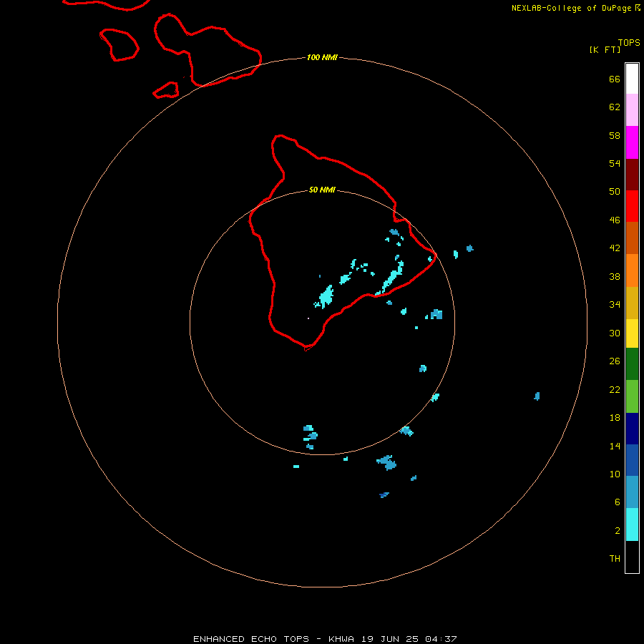The height and width of the screenshot is (644, 644).
Task: Pick the dark orange legend swatch
Action: pyautogui.click(x=632, y=238)
